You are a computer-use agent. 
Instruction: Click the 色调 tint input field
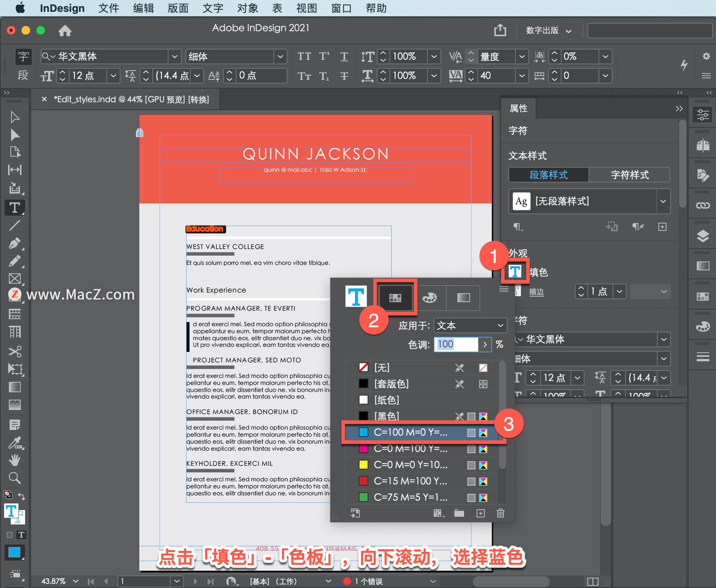click(x=456, y=344)
